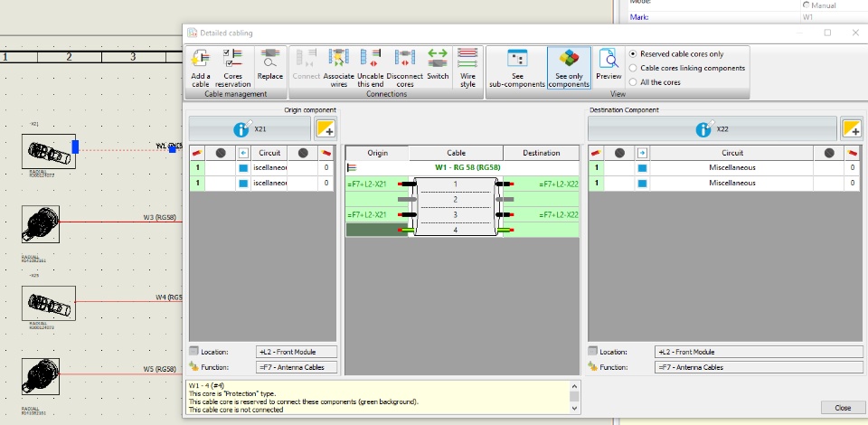Open X22 destination component properties
This screenshot has width=868, height=425.
point(712,129)
